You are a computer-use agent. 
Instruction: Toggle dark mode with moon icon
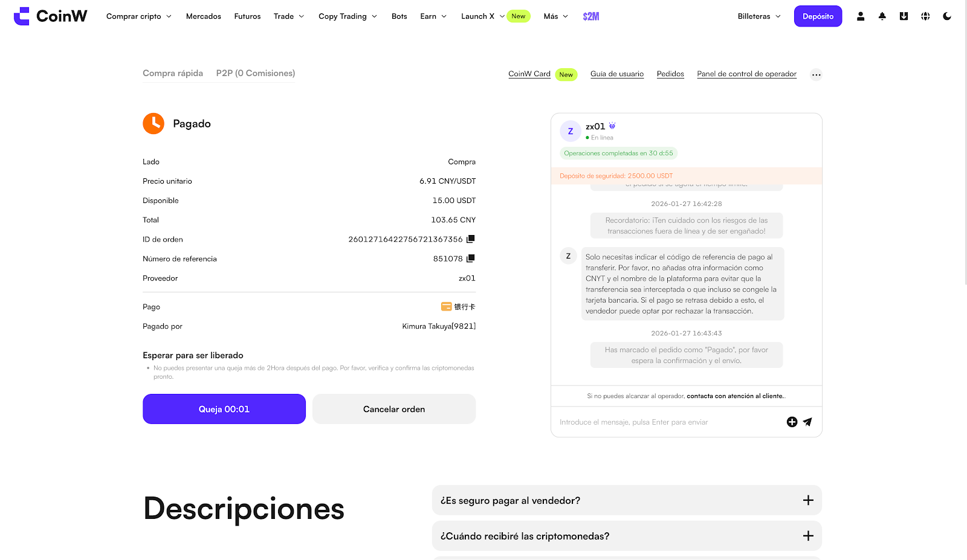tap(947, 16)
